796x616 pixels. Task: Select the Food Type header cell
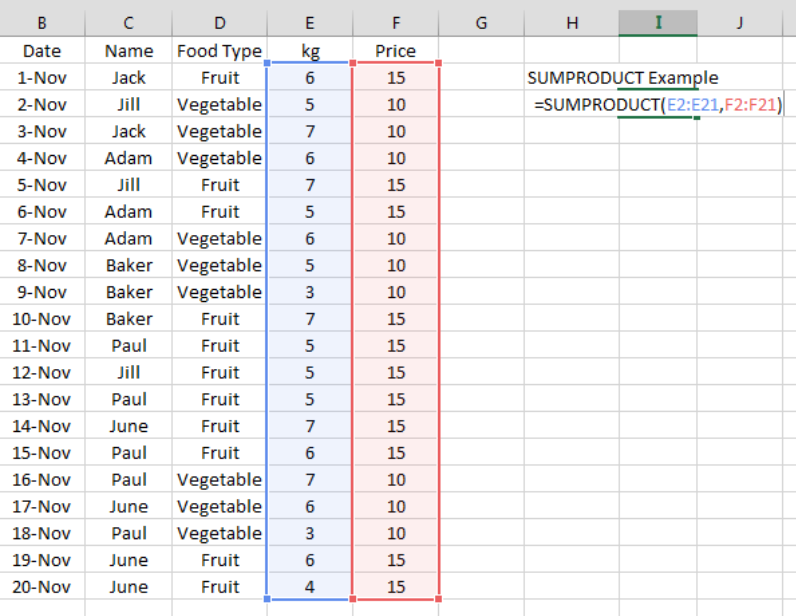pos(219,51)
